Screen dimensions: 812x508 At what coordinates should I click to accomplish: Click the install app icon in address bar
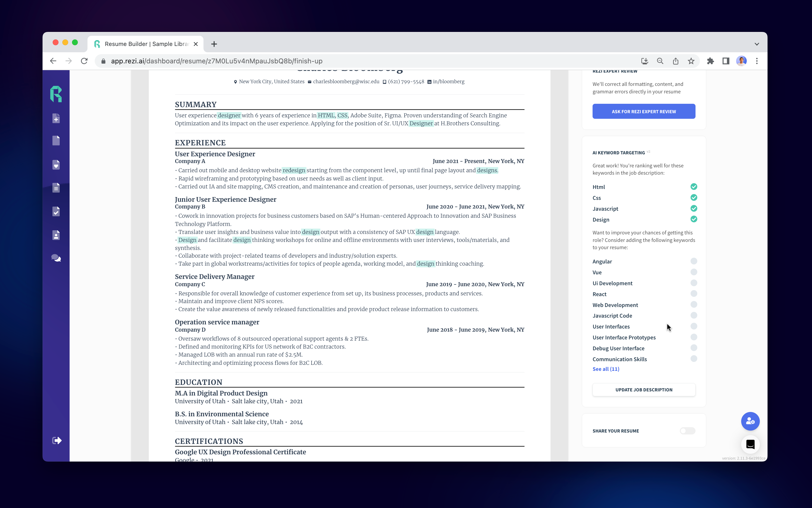pyautogui.click(x=644, y=61)
